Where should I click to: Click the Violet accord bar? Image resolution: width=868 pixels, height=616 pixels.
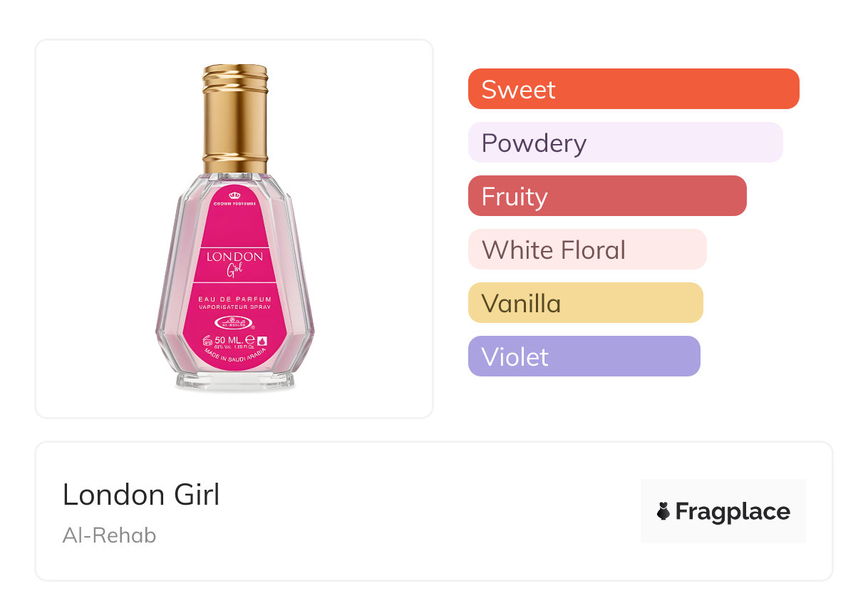click(x=584, y=356)
